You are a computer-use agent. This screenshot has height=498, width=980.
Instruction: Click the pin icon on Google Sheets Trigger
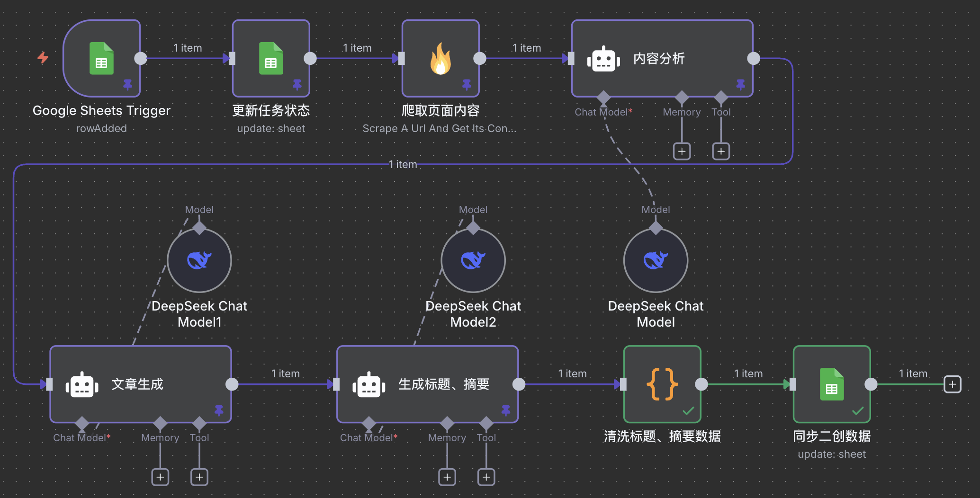tap(128, 85)
